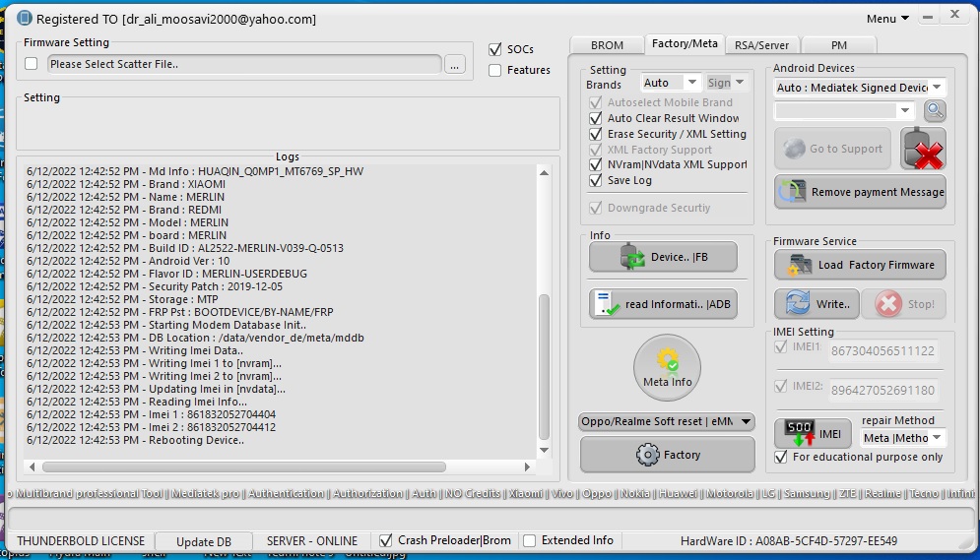
Task: Click the Device.. |FB button
Action: coord(663,257)
